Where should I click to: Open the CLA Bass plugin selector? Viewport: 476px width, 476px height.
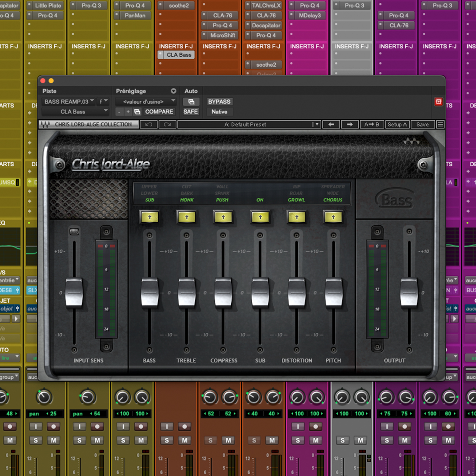point(75,112)
